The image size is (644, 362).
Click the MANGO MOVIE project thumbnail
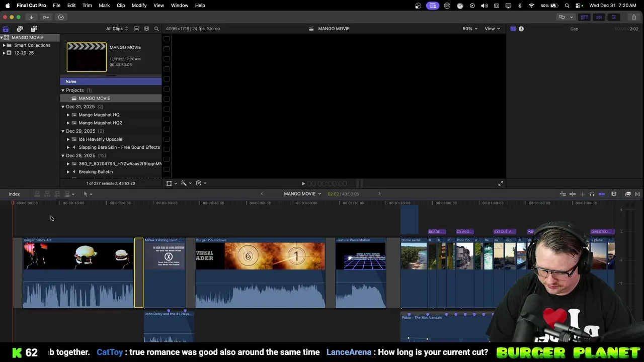(87, 57)
